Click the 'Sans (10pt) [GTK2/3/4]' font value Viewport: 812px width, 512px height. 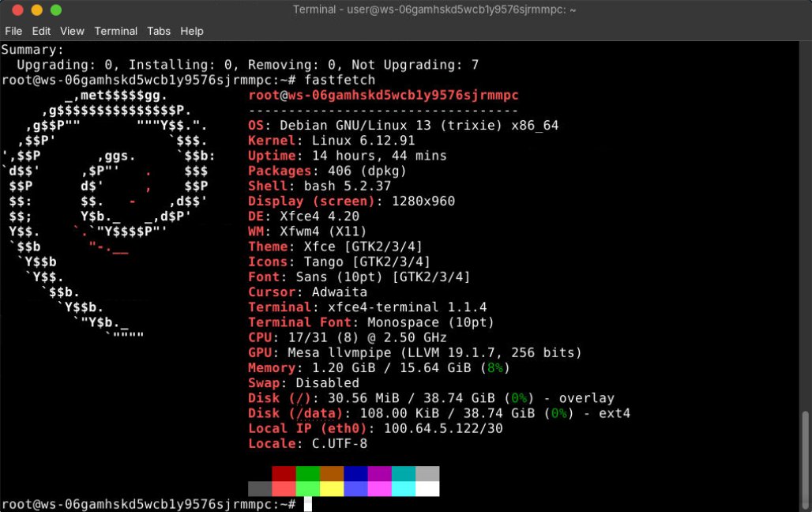382,277
